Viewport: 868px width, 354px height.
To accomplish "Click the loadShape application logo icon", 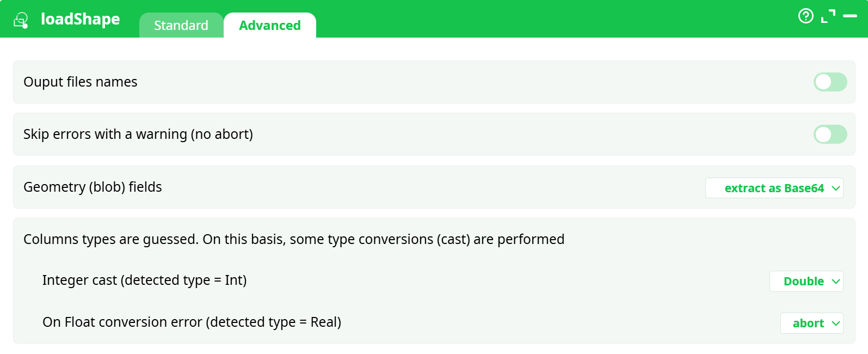I will tap(20, 19).
